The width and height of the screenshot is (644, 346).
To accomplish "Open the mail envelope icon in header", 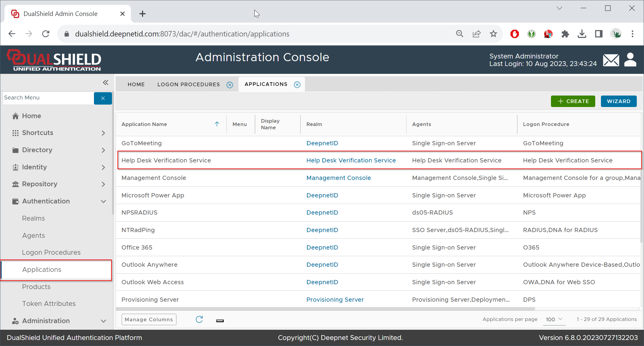I will tap(611, 60).
